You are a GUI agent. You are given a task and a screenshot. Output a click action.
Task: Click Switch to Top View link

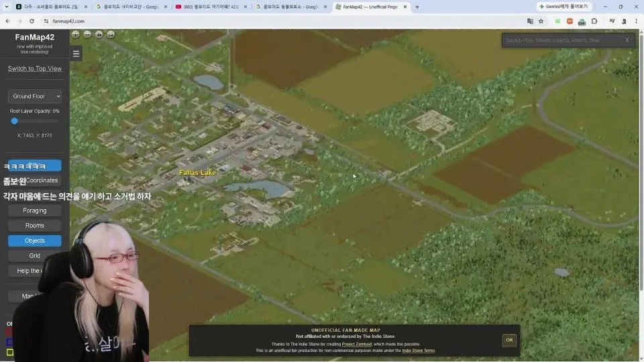click(34, 68)
